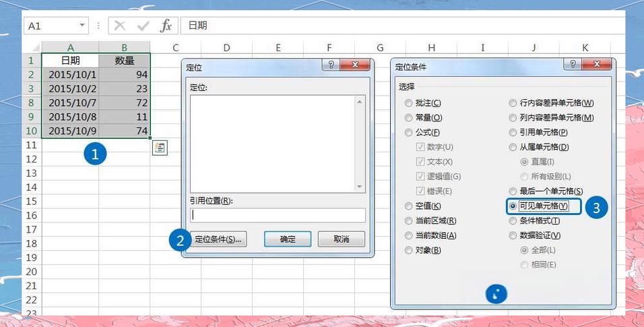Click the formula bar Enter checkmark icon
Viewport: 644px width, 327px height.
[143, 26]
